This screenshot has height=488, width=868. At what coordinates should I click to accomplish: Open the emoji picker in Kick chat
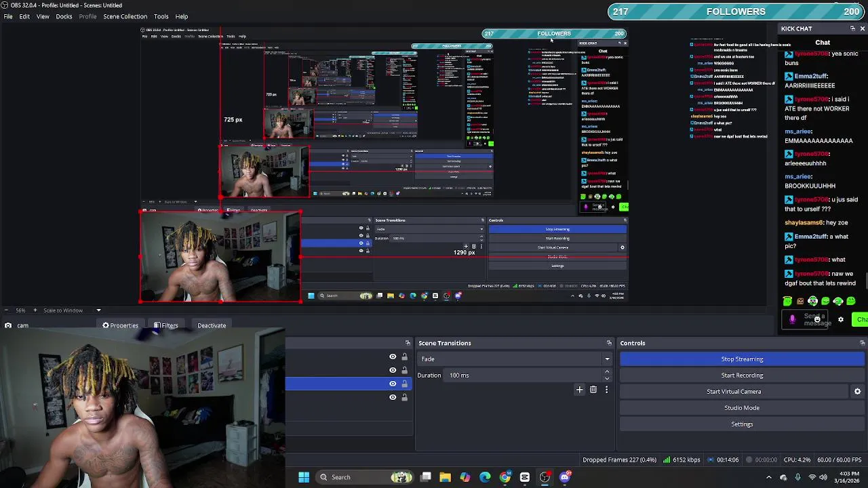coord(817,319)
